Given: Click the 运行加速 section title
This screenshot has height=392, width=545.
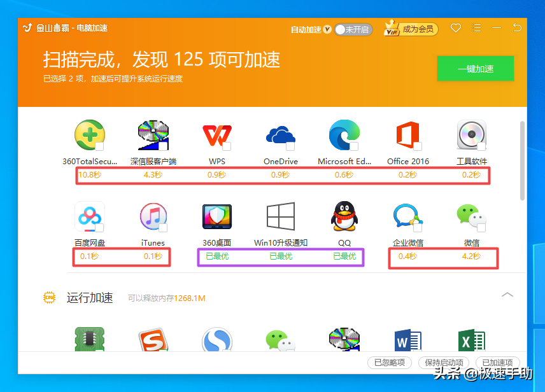Looking at the screenshot, I should click(90, 298).
